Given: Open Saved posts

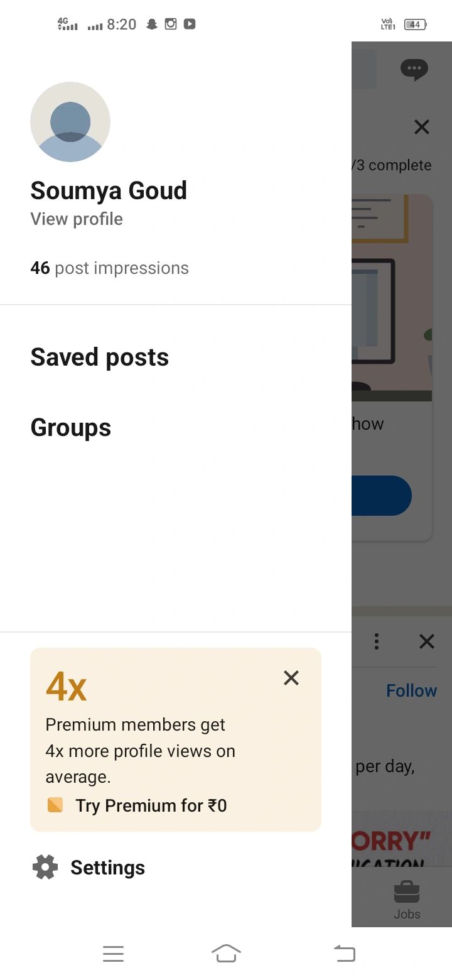Looking at the screenshot, I should point(100,357).
